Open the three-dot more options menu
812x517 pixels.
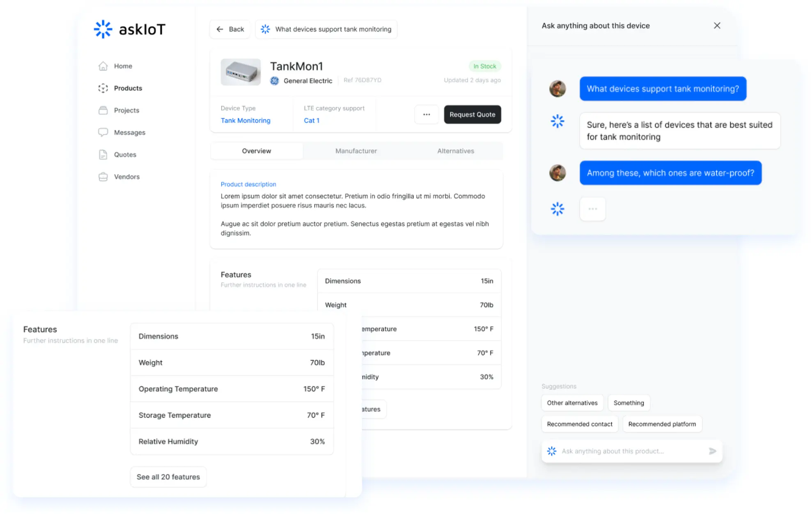pos(426,115)
